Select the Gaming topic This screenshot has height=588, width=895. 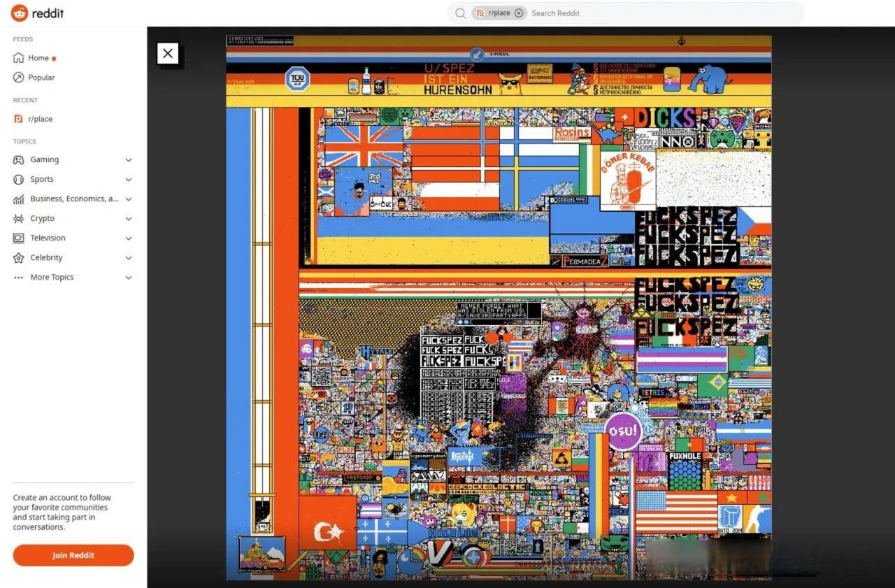pyautogui.click(x=45, y=160)
